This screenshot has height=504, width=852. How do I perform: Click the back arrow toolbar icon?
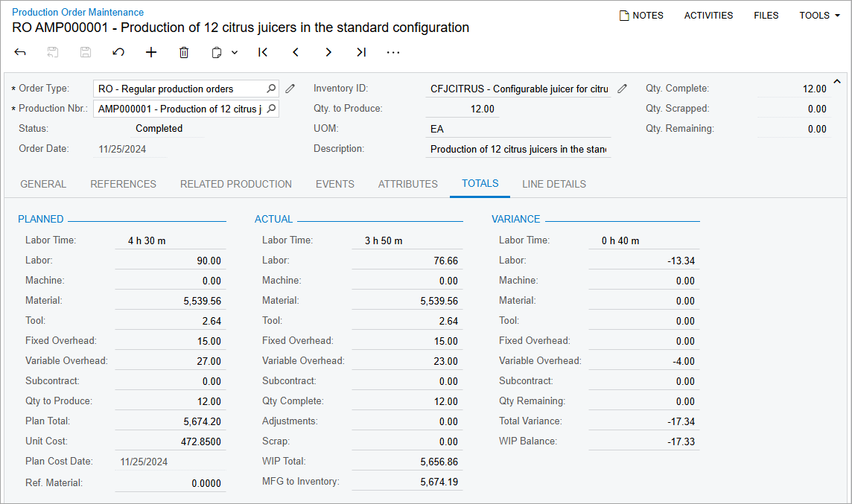(x=20, y=52)
